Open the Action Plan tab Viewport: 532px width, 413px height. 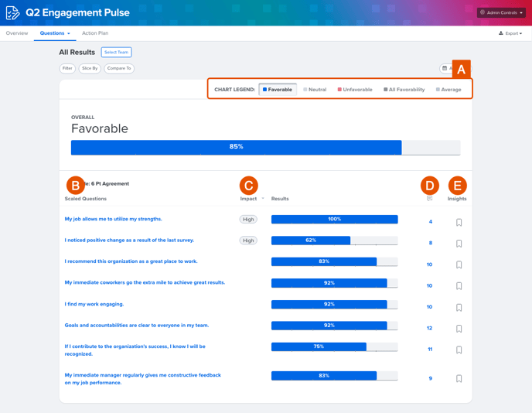95,33
